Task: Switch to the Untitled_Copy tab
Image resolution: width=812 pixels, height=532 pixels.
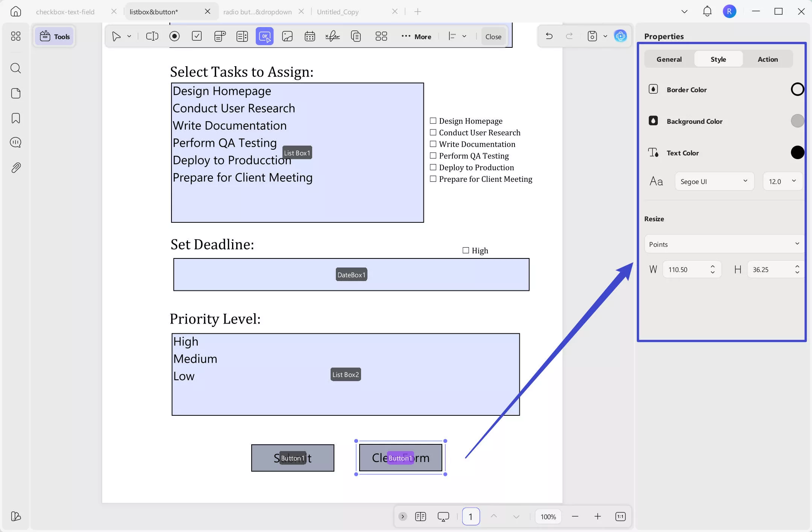Action: [338, 12]
